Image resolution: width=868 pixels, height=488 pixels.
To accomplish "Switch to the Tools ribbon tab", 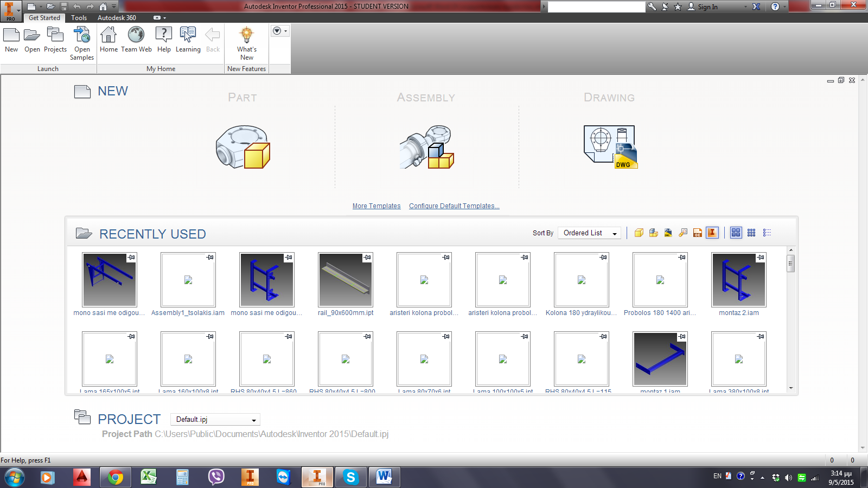I will 79,18.
